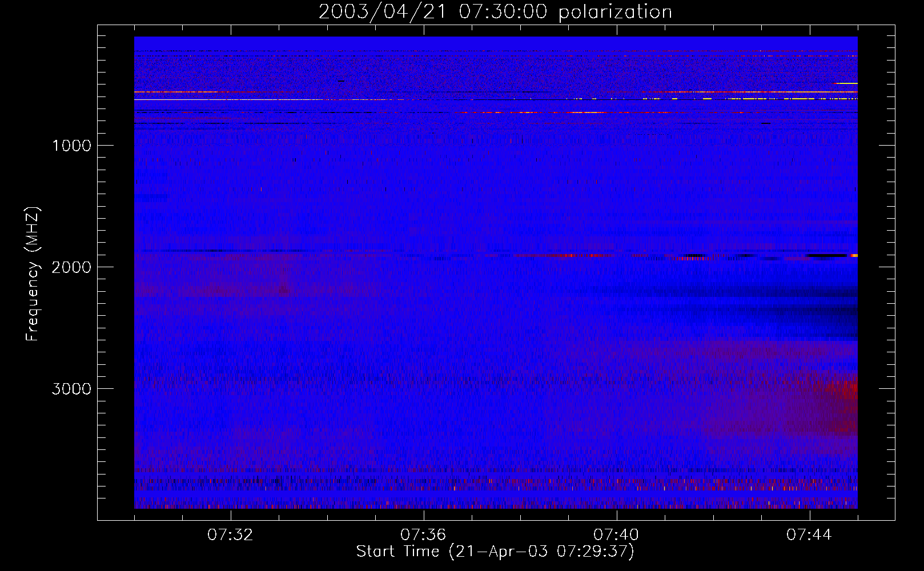924x571 pixels.
Task: Click the "07:40" time tick label
Action: (x=616, y=535)
